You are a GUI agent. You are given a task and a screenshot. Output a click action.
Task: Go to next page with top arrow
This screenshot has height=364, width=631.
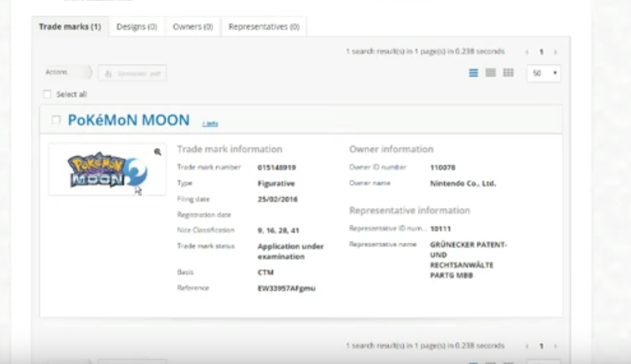coord(556,52)
